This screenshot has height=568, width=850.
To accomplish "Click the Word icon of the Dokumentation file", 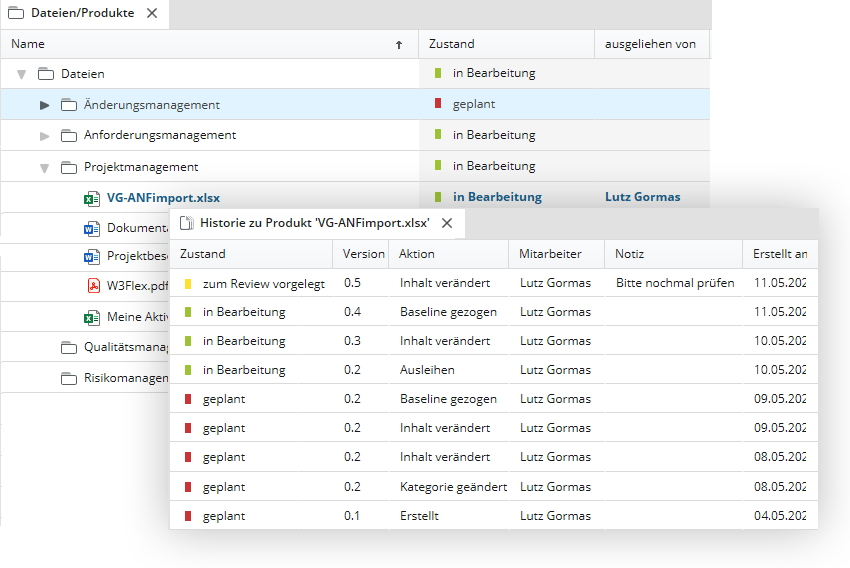I will point(91,228).
